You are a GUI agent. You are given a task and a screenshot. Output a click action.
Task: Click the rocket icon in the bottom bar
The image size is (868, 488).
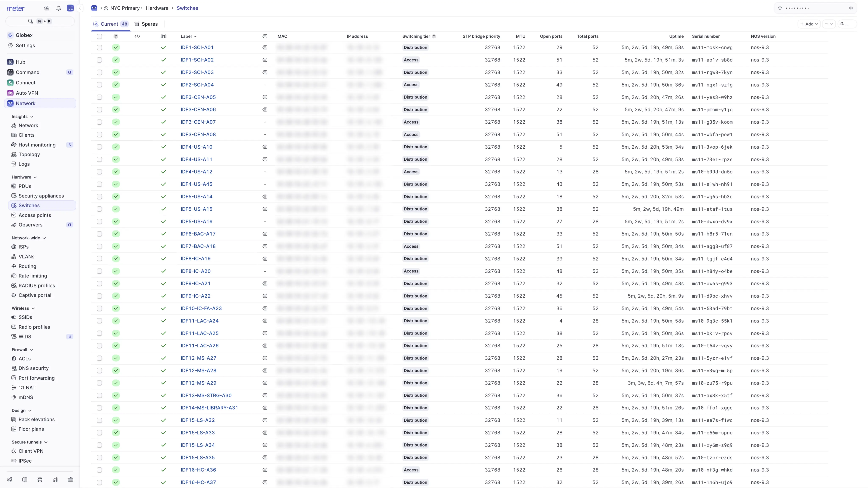point(10,480)
